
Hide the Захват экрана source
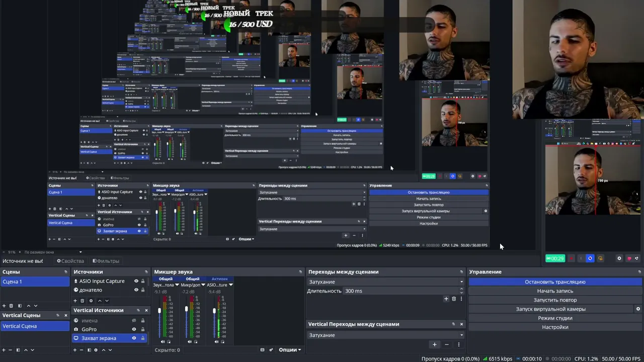coord(134,338)
